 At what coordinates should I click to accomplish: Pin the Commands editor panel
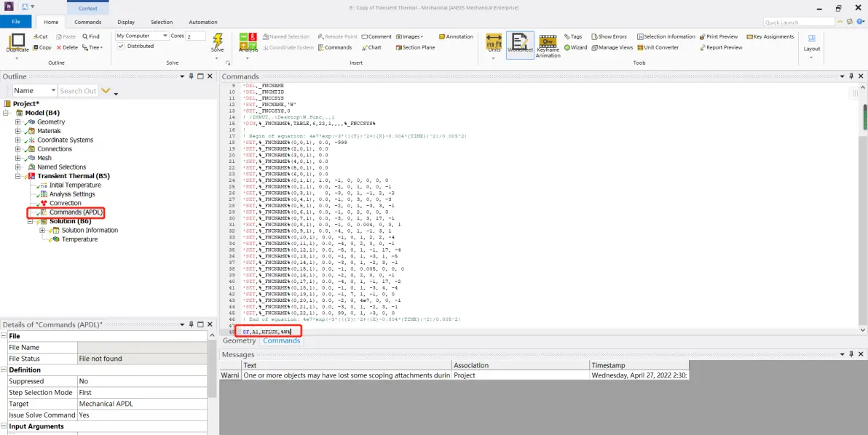tap(851, 76)
